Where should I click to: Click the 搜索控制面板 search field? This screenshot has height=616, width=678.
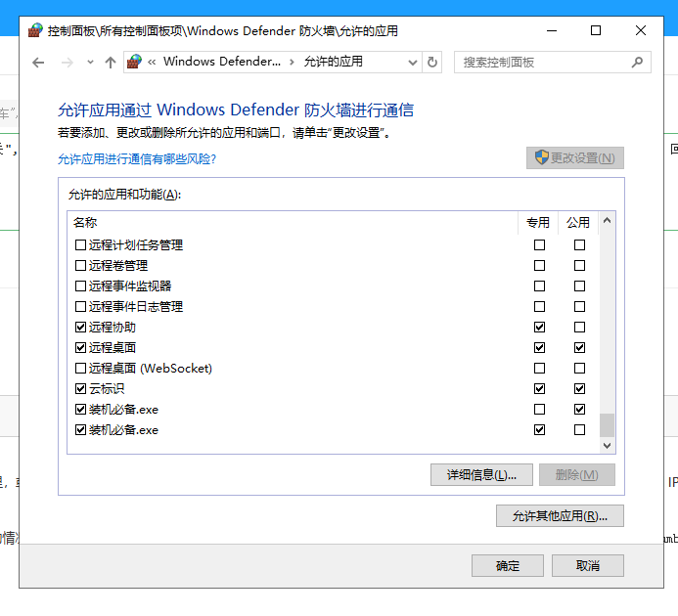tap(552, 63)
